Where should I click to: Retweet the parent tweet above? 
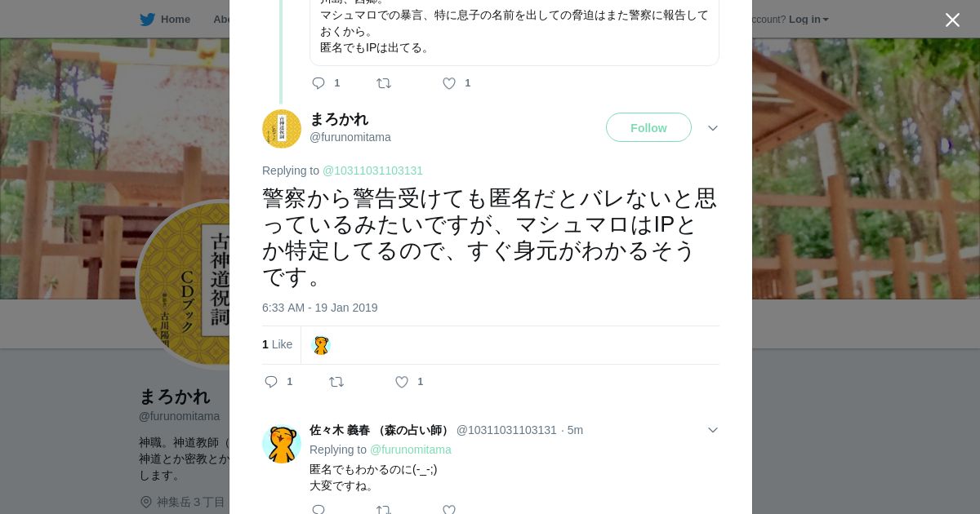(384, 83)
